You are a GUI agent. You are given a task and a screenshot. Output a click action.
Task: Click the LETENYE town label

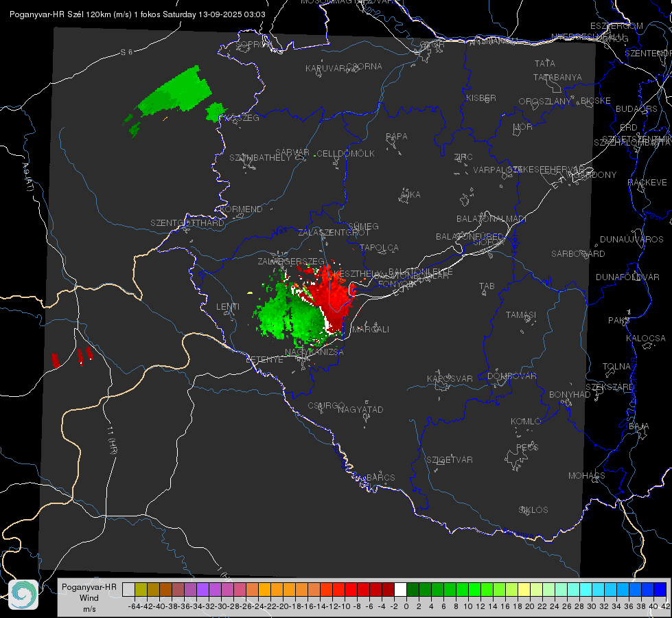[264, 360]
